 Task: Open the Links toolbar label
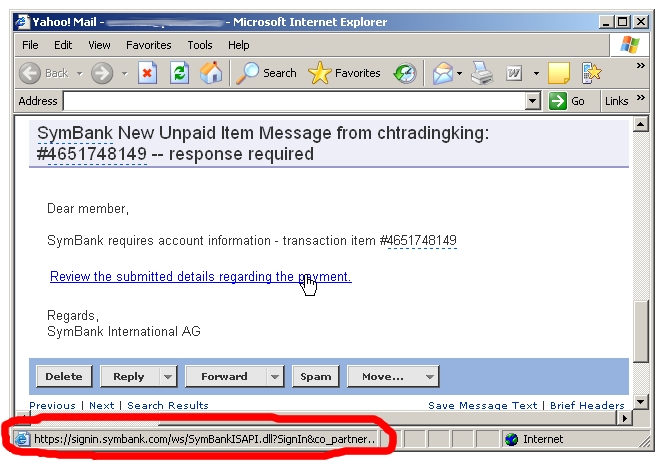click(616, 101)
